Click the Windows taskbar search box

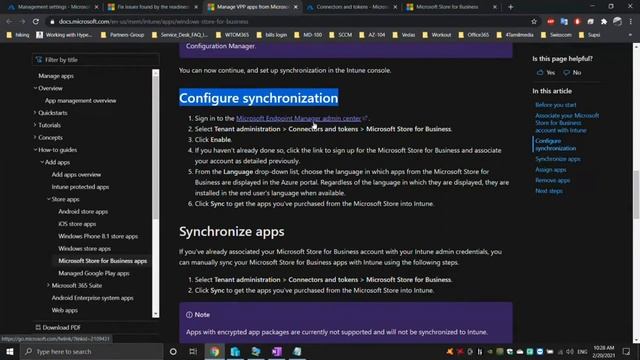click(x=91, y=351)
